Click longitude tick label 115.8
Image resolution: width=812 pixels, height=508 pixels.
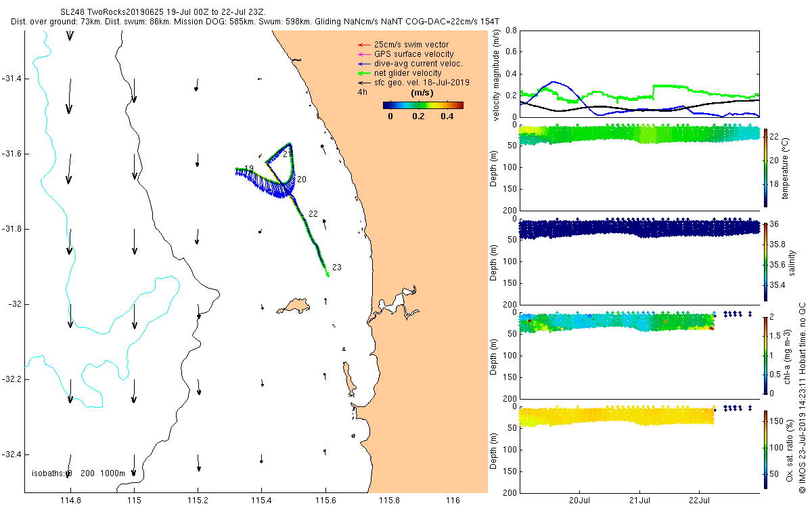390,501
